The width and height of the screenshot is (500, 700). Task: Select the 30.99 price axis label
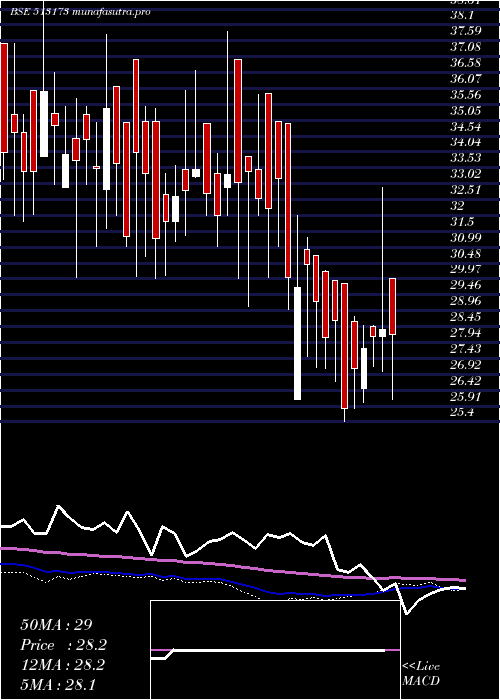coord(466,238)
